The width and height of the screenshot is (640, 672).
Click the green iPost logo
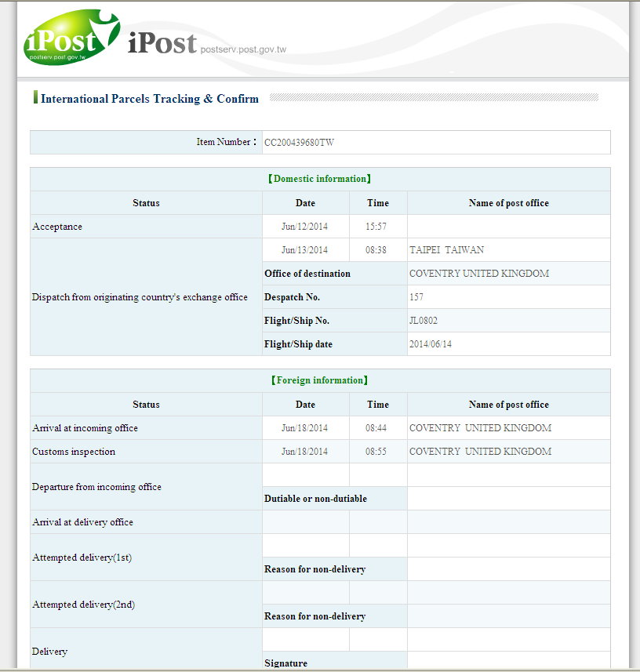pos(69,37)
